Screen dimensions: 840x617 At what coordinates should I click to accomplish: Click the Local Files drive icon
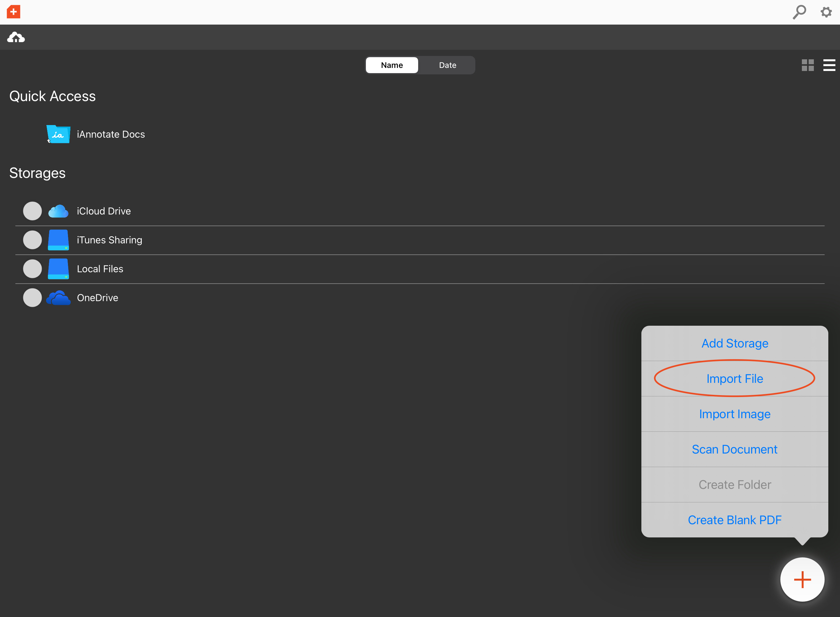coord(58,269)
